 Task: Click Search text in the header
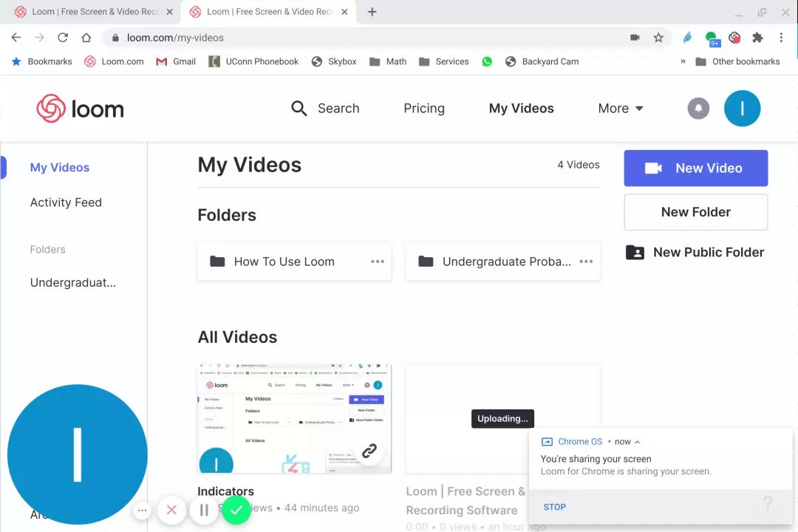pos(338,109)
